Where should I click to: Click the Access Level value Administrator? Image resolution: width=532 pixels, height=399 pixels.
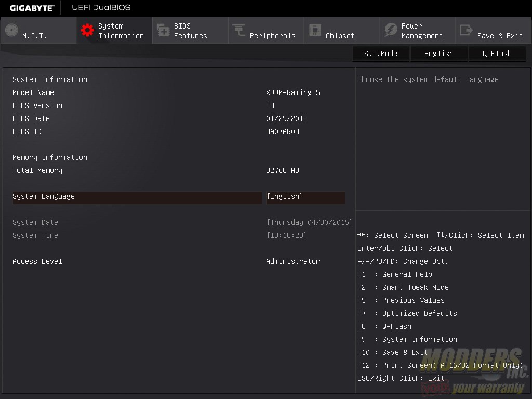click(x=293, y=262)
